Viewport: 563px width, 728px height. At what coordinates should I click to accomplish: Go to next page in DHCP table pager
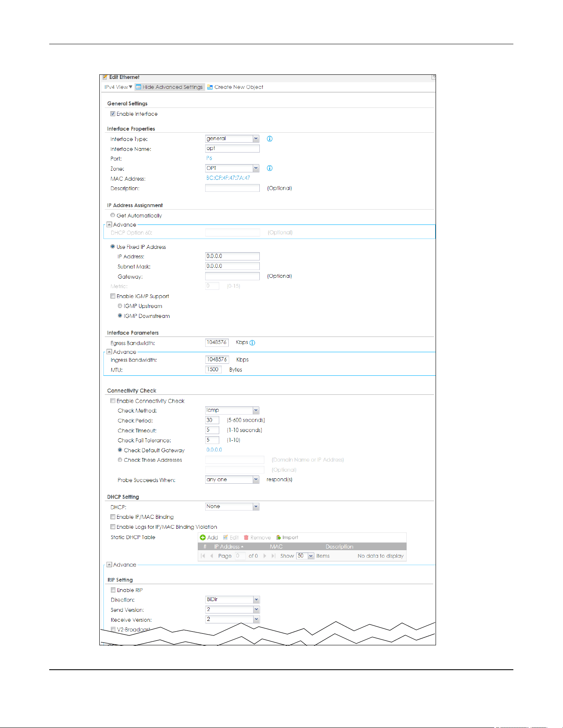265,556
